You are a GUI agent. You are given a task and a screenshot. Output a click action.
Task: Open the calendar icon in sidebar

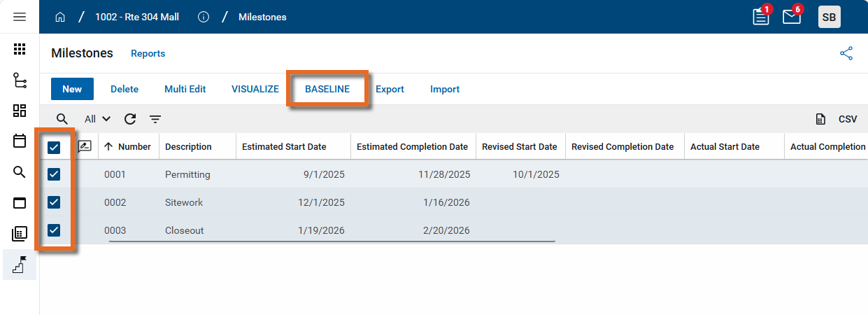coord(20,141)
